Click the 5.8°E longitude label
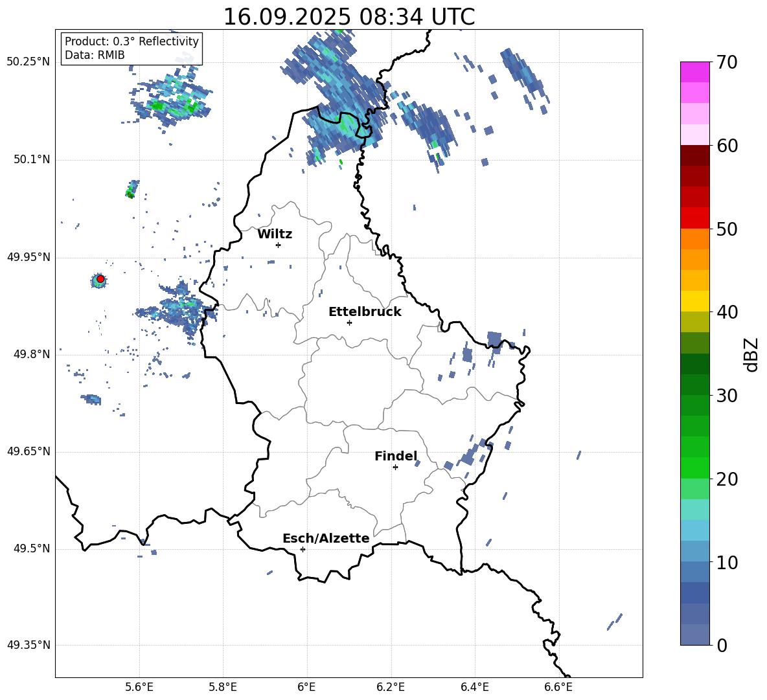 click(x=223, y=687)
